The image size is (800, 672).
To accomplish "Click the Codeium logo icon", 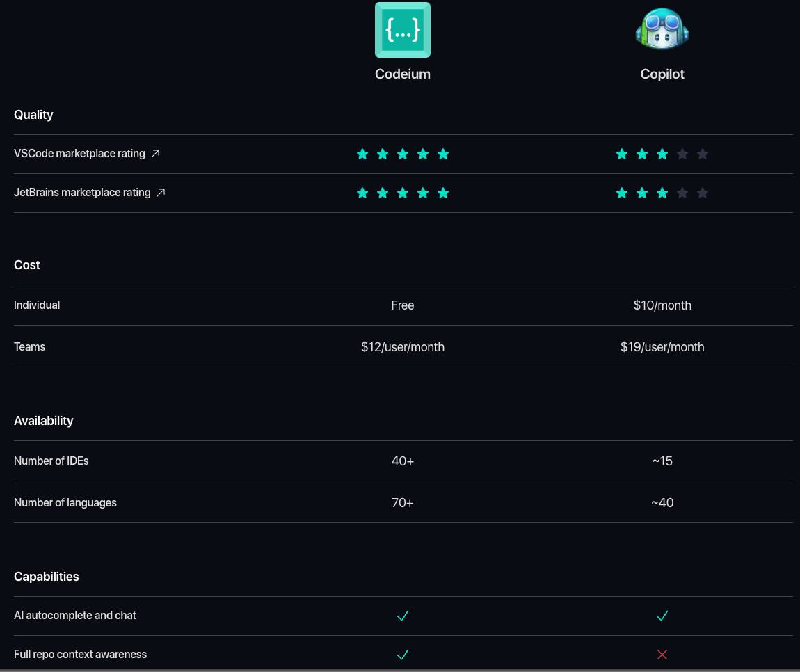I will (403, 30).
